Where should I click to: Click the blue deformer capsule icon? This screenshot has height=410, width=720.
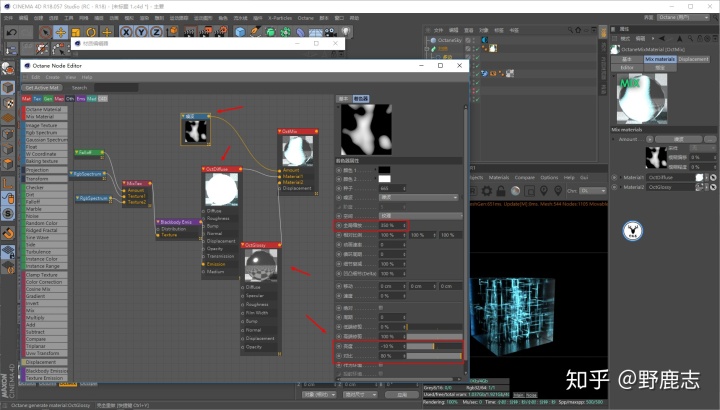click(300, 32)
